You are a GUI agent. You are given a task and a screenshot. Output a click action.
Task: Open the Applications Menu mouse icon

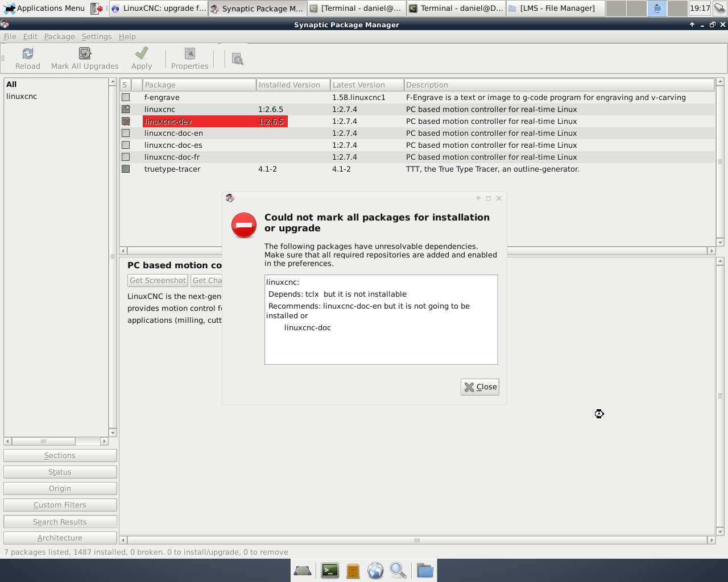click(x=10, y=9)
